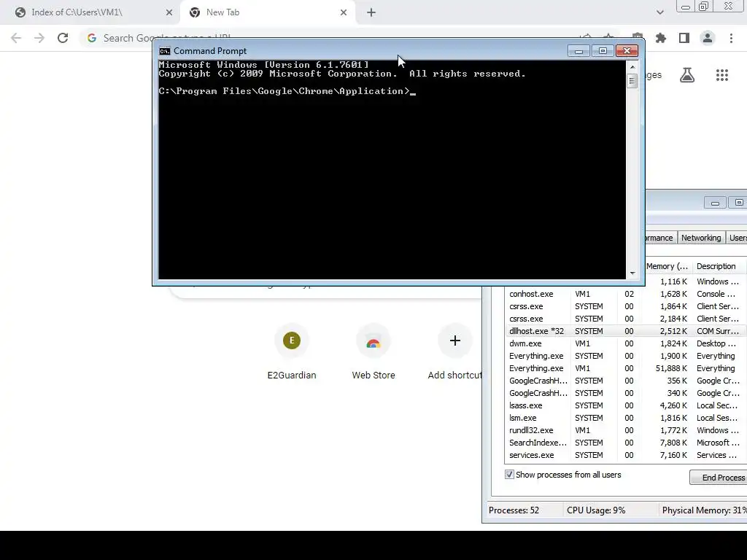Viewport: 747px width, 560px height.
Task: Select the SearchIndexe... process
Action: [x=625, y=443]
